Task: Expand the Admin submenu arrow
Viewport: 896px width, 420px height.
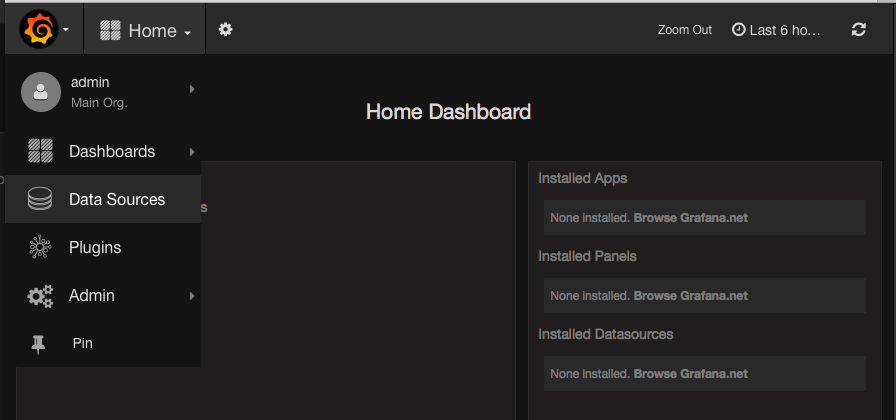Action: click(x=191, y=296)
